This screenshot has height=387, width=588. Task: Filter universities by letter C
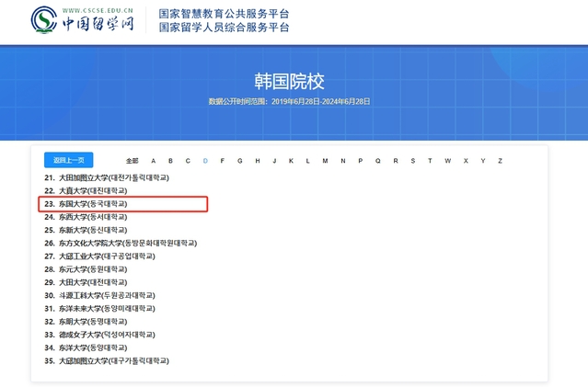[x=188, y=161]
